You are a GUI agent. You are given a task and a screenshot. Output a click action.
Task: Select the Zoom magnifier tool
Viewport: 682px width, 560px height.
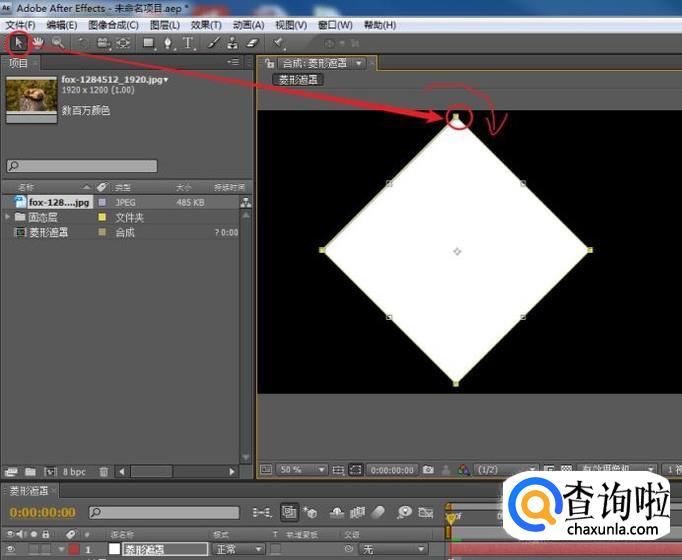pos(58,43)
